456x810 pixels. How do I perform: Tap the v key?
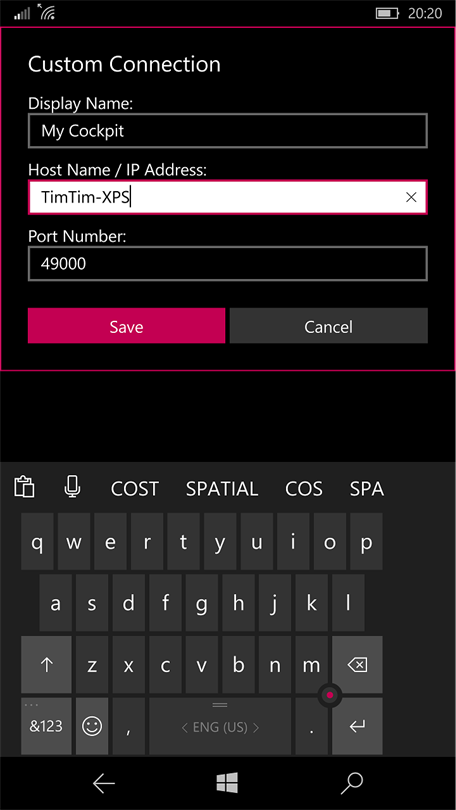click(x=202, y=664)
